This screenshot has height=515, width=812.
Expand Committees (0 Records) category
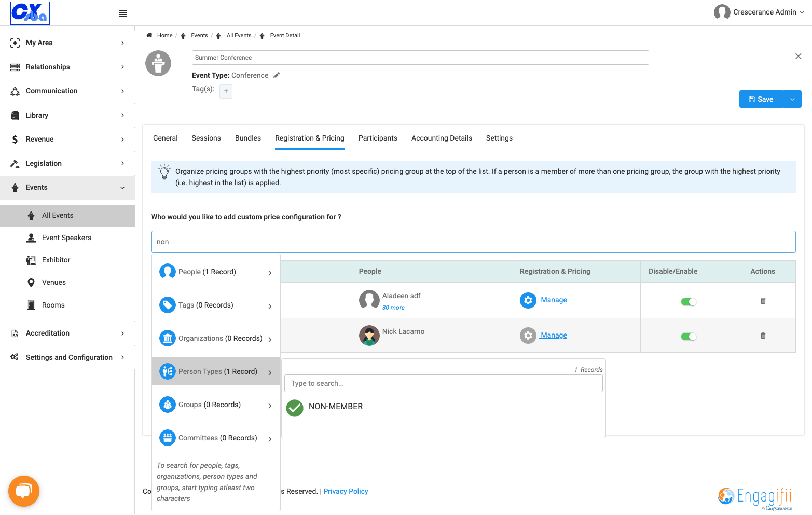click(x=216, y=438)
